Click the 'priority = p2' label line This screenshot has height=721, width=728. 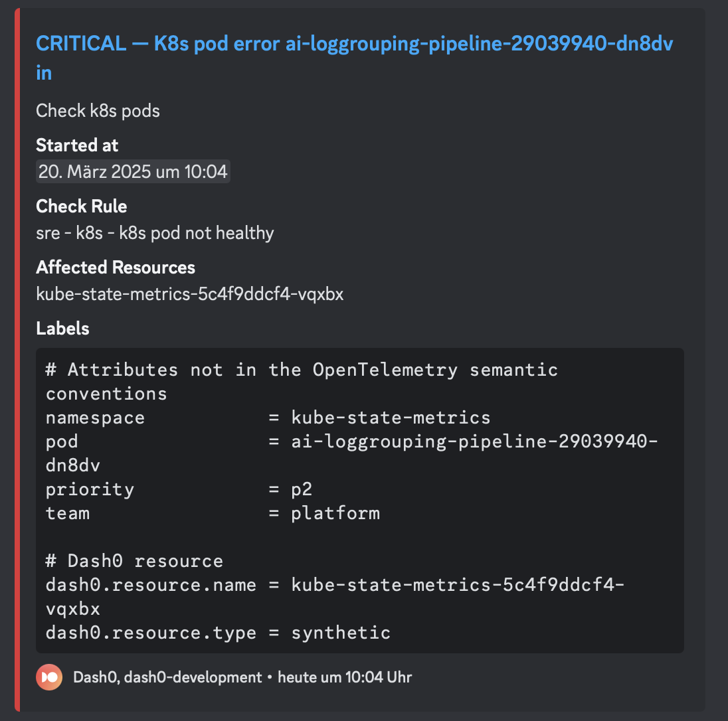point(179,489)
